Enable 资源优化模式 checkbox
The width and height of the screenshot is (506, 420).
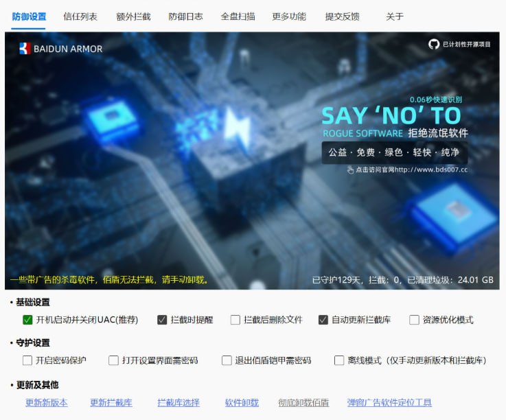click(x=414, y=320)
